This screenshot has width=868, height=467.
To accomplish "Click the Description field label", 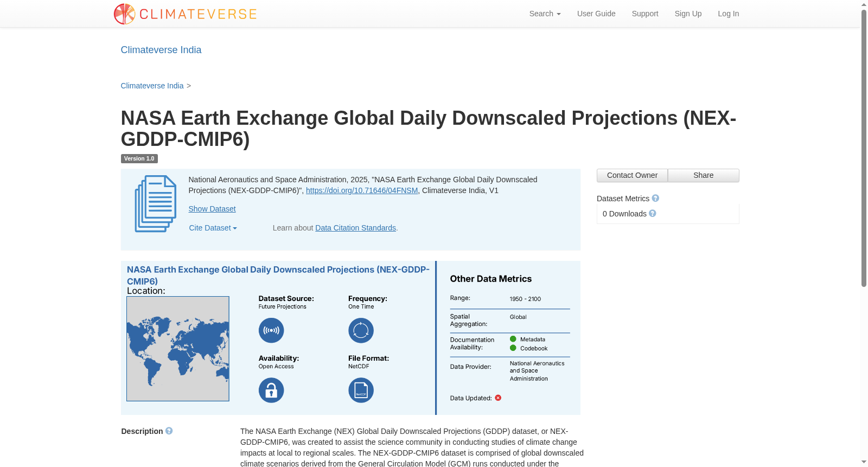I will (142, 431).
